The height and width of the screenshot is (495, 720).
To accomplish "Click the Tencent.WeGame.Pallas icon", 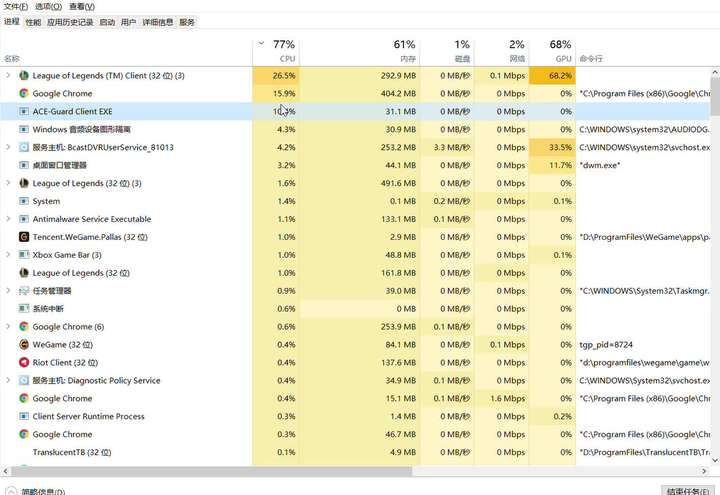I will click(x=24, y=237).
